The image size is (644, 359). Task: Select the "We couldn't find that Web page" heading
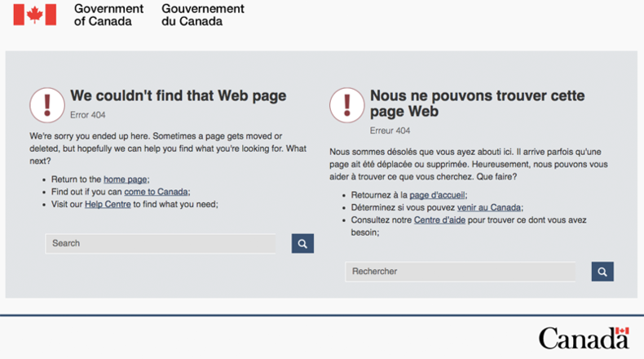178,95
